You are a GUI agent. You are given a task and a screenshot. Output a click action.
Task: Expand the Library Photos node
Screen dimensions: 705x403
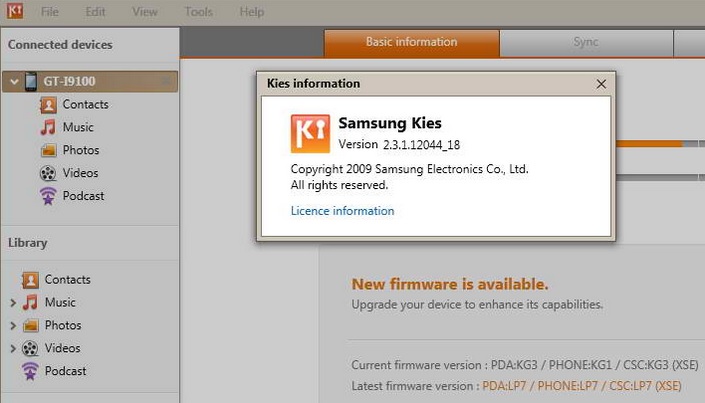(x=13, y=326)
